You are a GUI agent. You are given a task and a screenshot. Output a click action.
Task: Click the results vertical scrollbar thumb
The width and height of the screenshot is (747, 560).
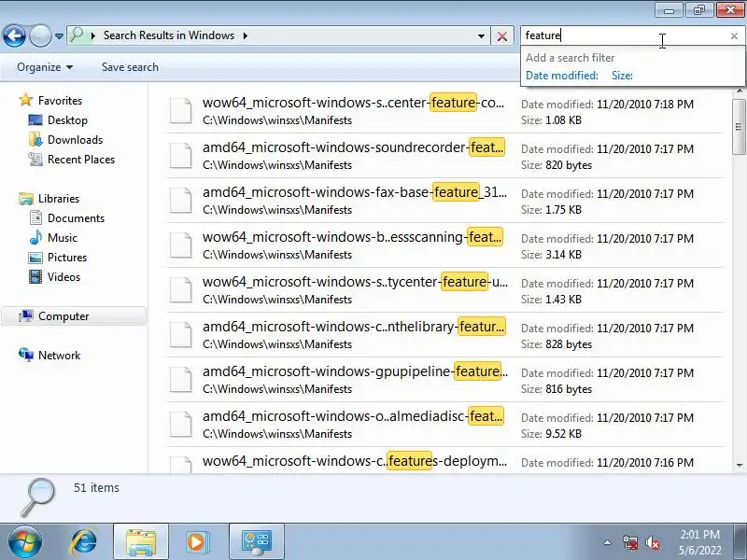[x=739, y=127]
